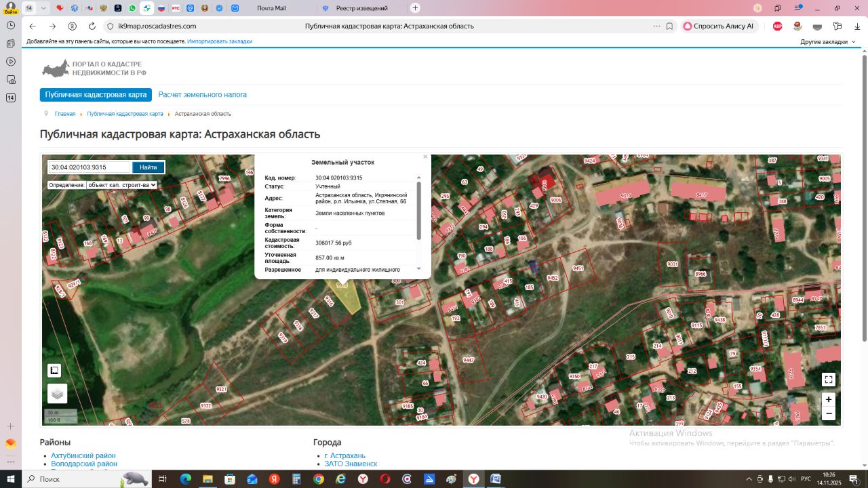Open the three-dot page actions menu
This screenshot has height=488, width=868.
[x=656, y=26]
